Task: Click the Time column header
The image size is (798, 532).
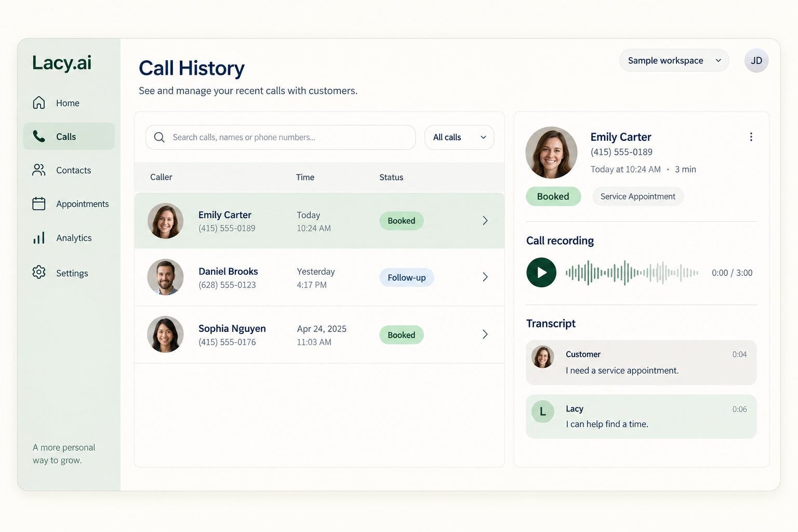Action: coord(305,177)
